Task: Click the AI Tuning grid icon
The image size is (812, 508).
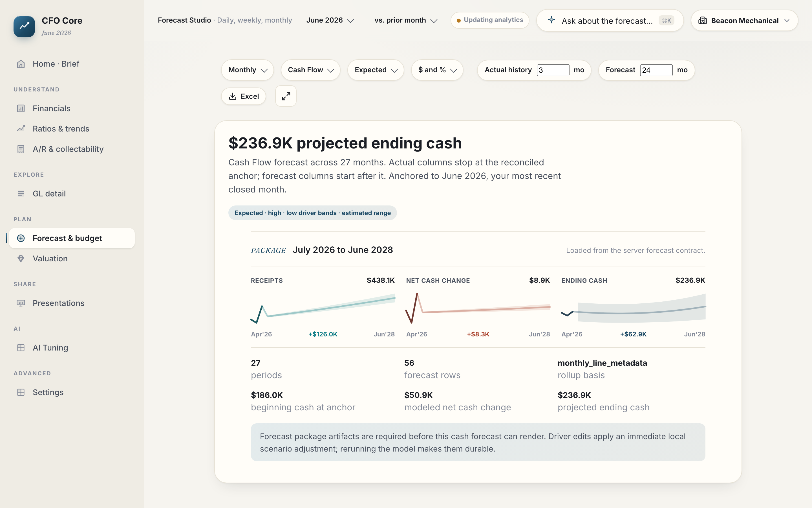Action: click(21, 348)
